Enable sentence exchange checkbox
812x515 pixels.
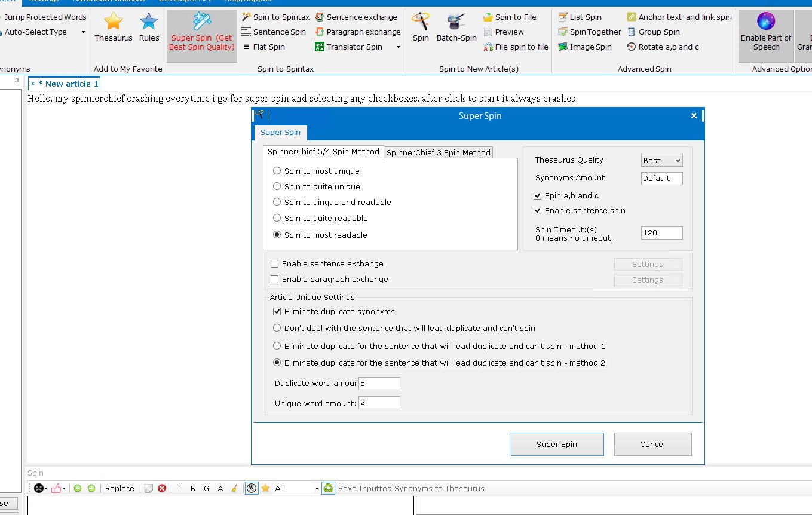[x=275, y=263]
